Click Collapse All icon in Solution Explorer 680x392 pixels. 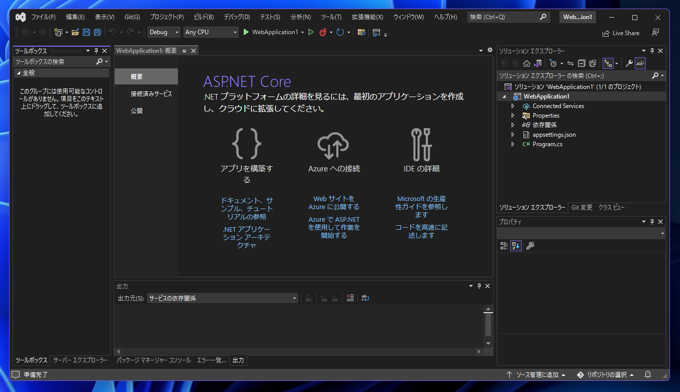point(582,63)
